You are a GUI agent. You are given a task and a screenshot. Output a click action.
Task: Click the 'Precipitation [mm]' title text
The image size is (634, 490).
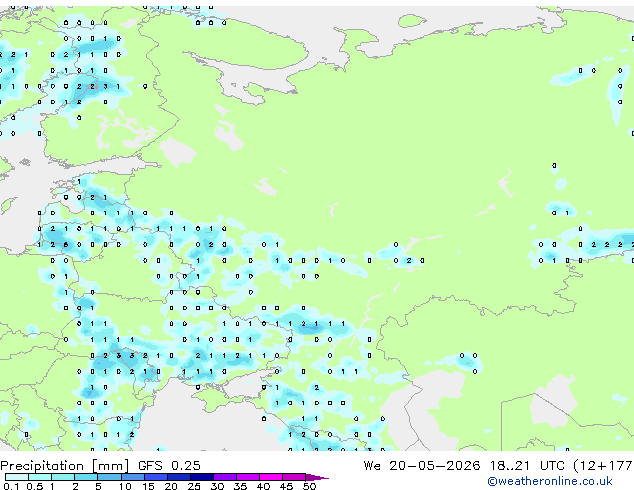tap(65, 466)
